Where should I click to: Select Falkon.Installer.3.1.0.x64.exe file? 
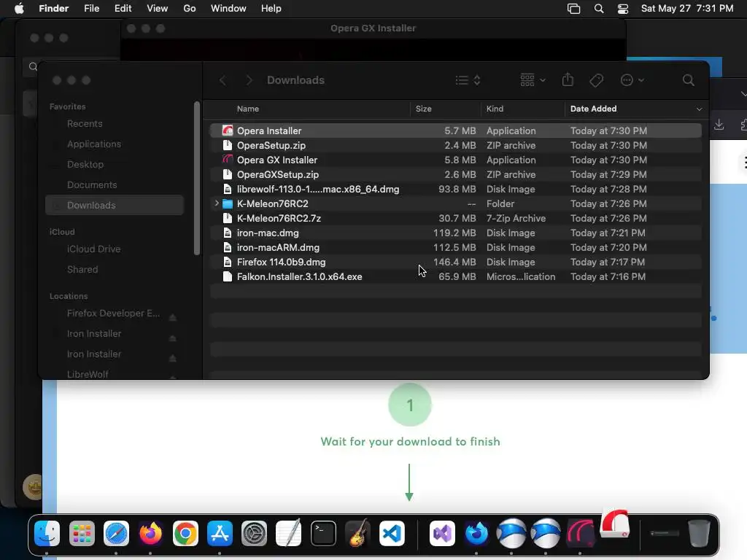pos(455,276)
